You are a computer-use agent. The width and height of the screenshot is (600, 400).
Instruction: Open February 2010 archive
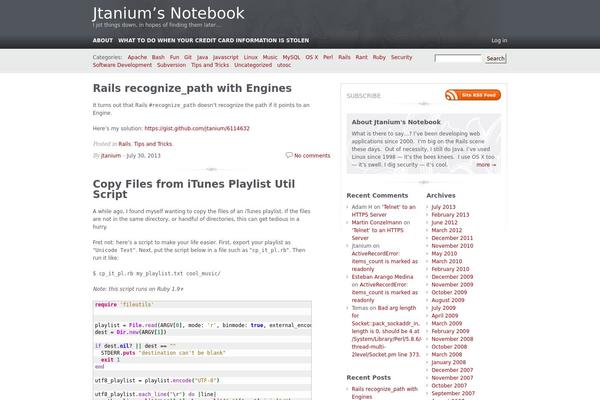click(450, 269)
